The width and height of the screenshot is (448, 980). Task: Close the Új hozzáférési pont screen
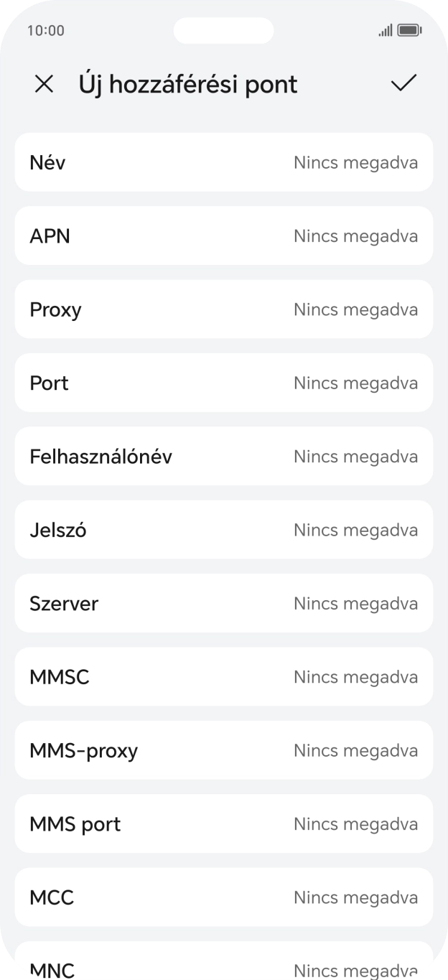pyautogui.click(x=45, y=84)
